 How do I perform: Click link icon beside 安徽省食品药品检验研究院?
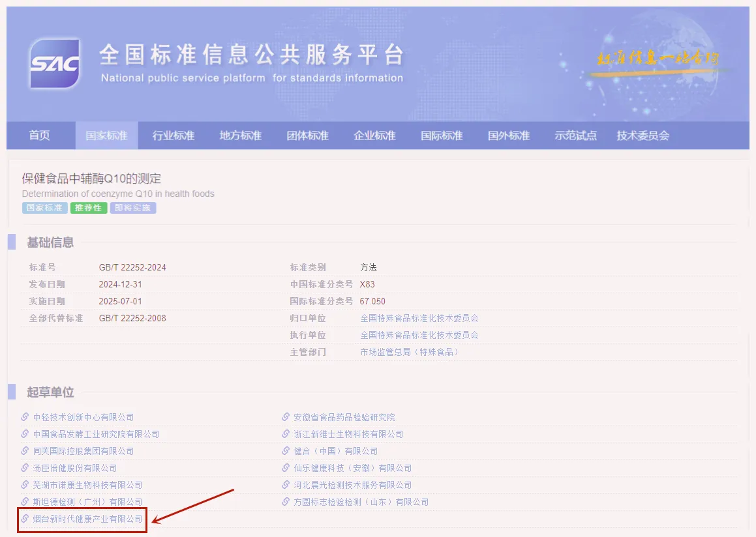coord(286,417)
